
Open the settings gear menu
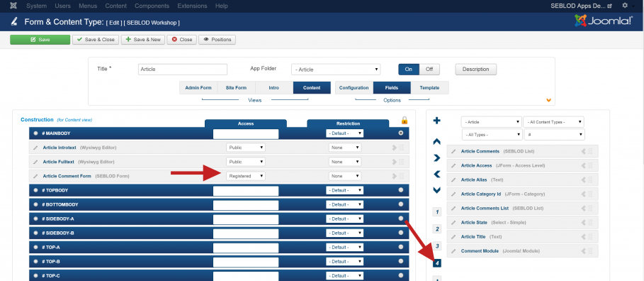[625, 6]
